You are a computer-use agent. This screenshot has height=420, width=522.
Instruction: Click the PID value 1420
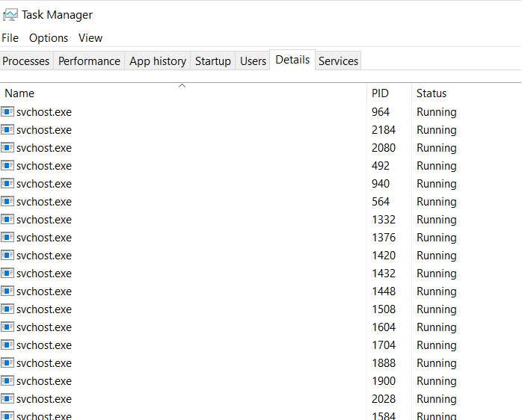click(384, 256)
